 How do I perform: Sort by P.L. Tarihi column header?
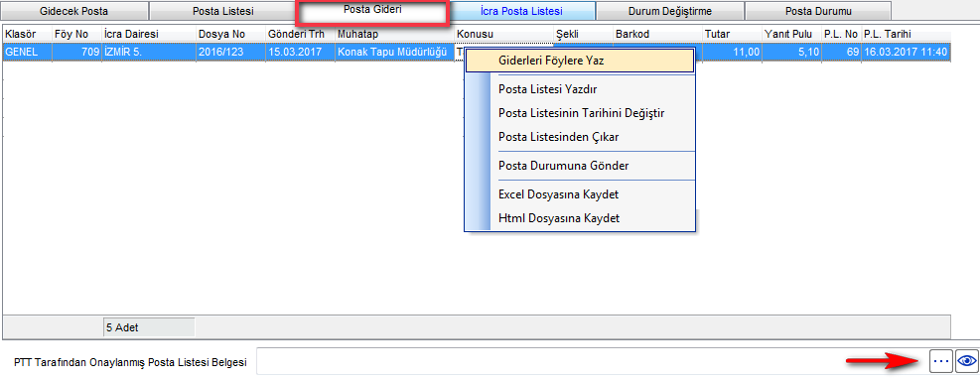907,35
